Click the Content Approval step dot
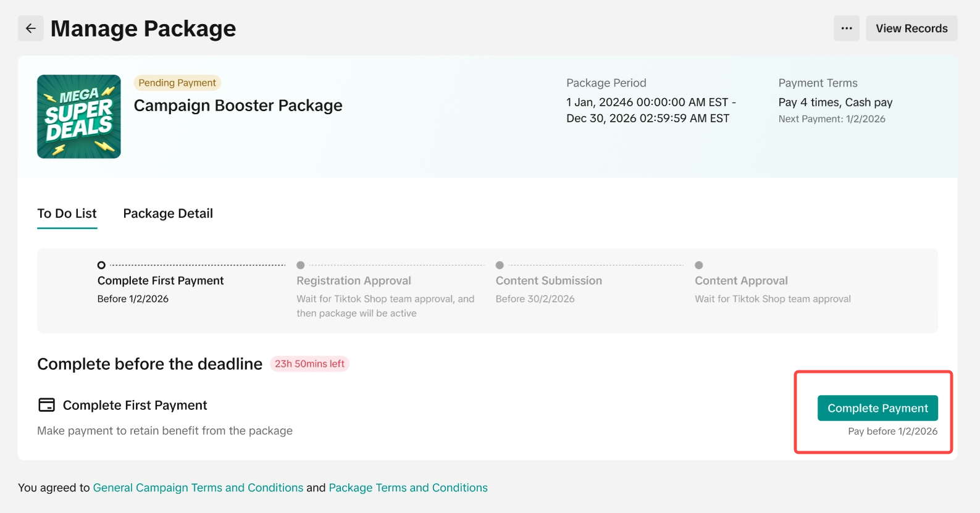 (699, 265)
